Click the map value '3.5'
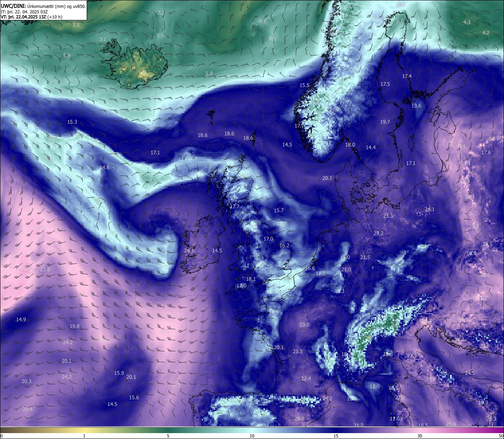The height and width of the screenshot is (439, 504). tap(76, 25)
